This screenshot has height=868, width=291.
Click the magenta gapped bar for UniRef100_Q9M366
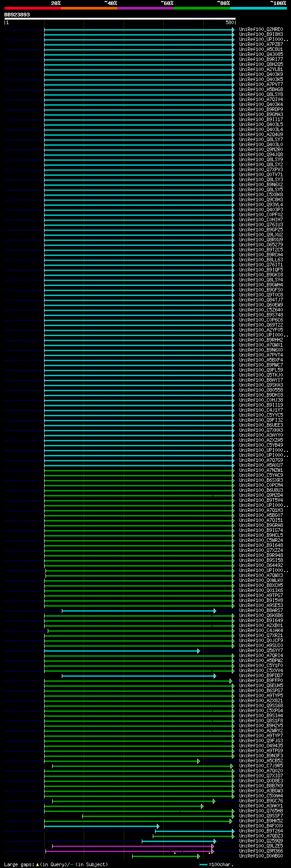[130, 851]
